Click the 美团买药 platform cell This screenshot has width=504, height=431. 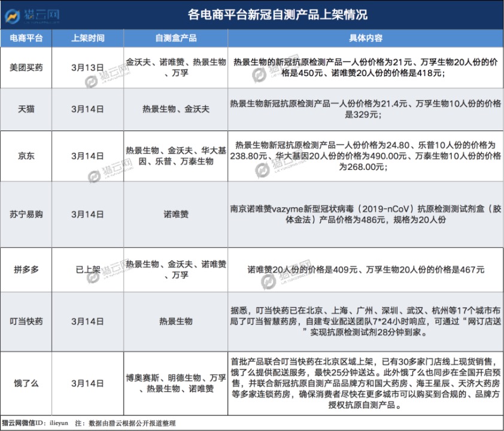point(26,68)
